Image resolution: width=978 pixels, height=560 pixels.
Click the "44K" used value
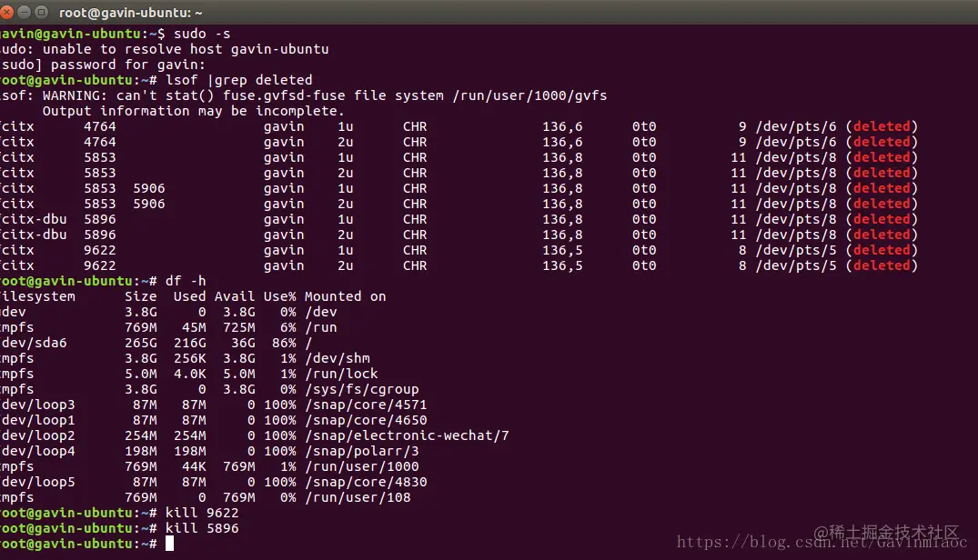[194, 466]
